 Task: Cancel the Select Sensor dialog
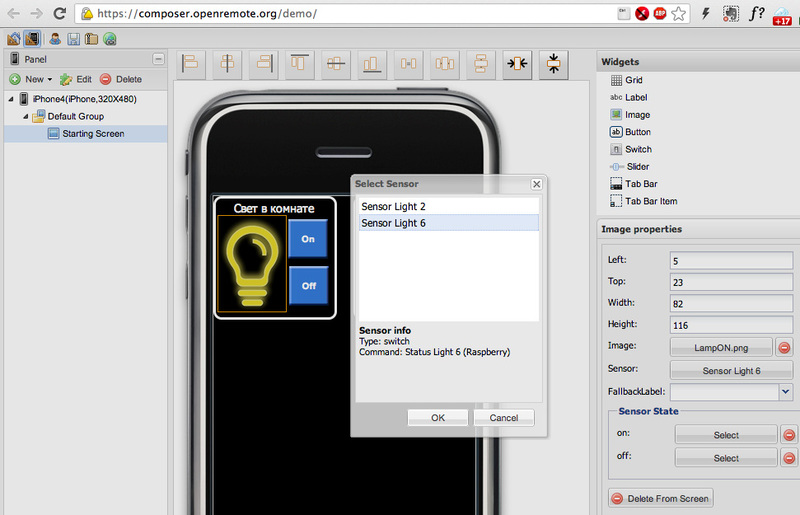504,418
